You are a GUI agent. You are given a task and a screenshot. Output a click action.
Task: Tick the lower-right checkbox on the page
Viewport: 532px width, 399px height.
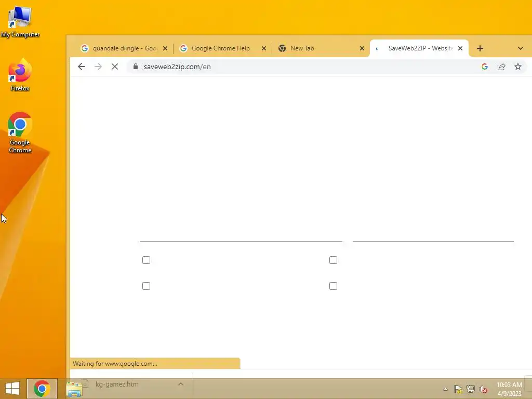(333, 286)
